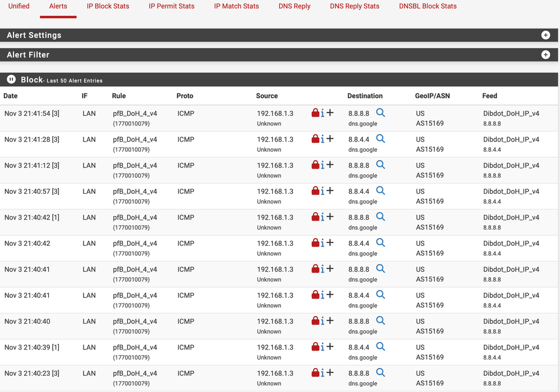560x392 pixels.
Task: Click the red lock icon in the 21:41:54 row
Action: (315, 113)
